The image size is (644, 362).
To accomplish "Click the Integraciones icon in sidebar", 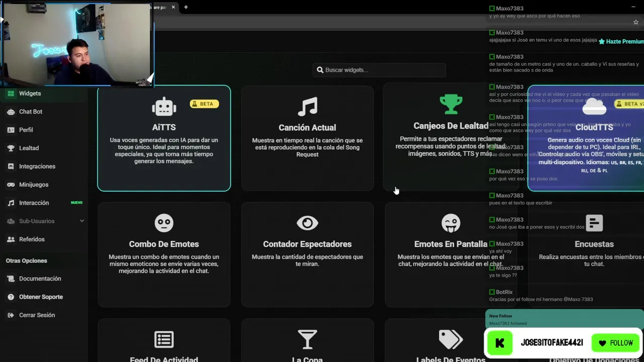I will coord(11,166).
